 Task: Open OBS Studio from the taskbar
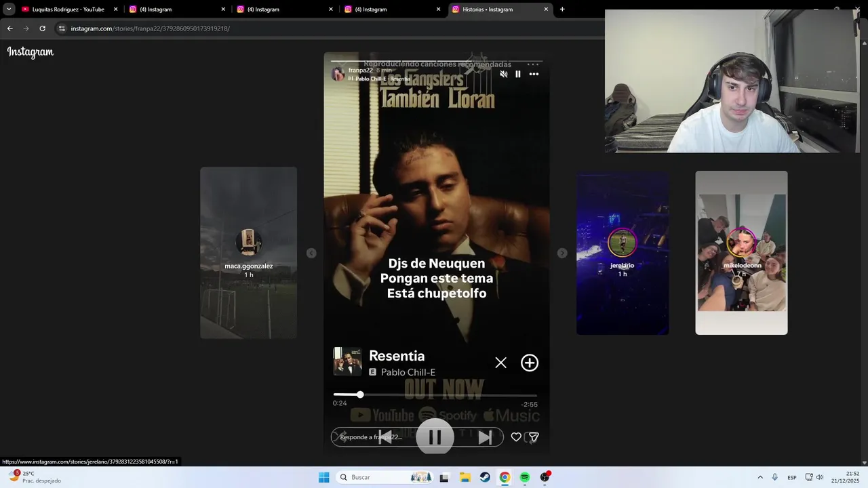(x=545, y=477)
